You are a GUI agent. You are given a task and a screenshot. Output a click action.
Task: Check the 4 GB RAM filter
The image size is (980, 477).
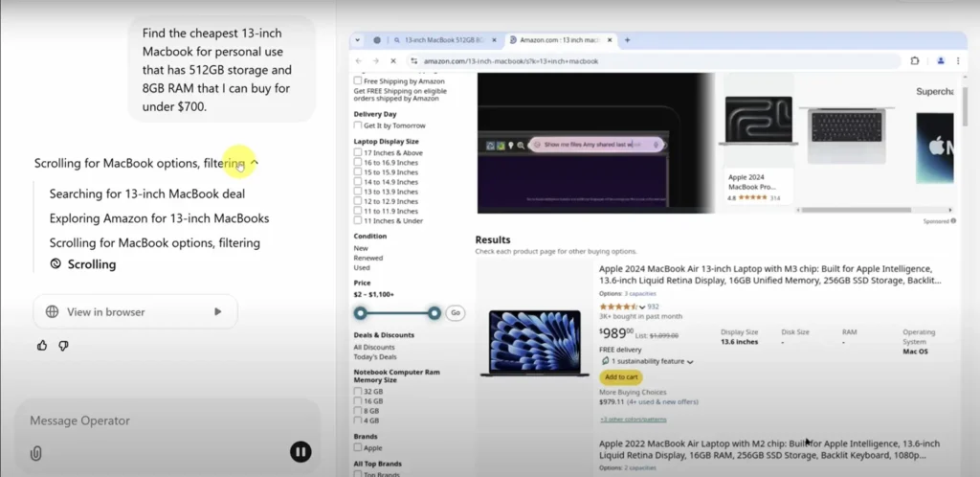(358, 420)
